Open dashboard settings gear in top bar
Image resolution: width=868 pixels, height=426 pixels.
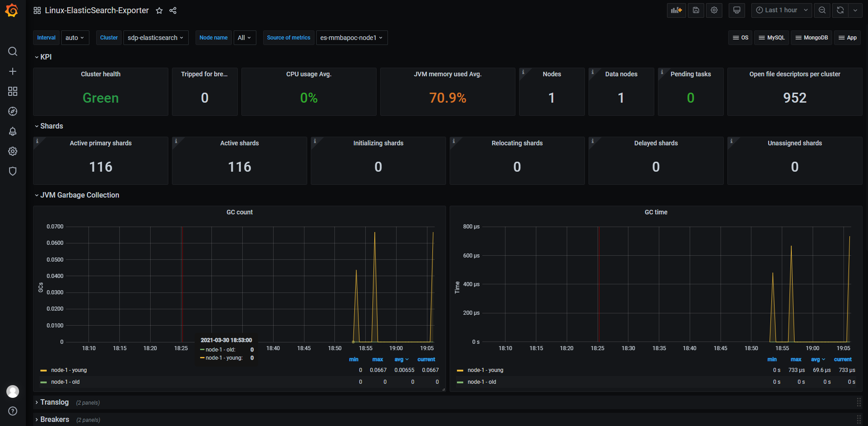(714, 10)
